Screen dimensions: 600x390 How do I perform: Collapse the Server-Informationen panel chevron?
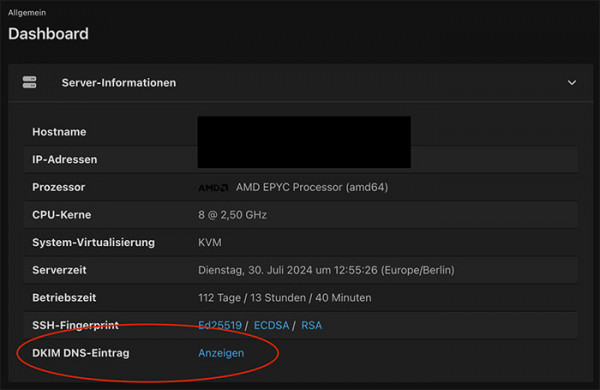click(572, 83)
